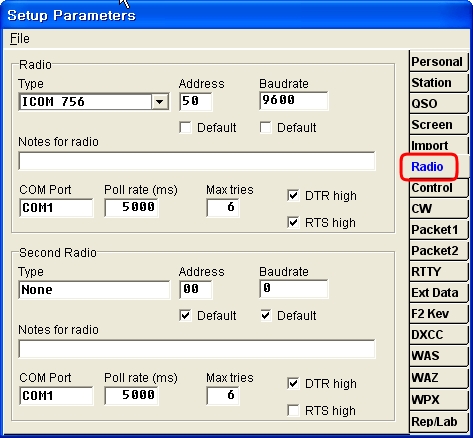Open the F2 Key tab
The image size is (473, 438).
tap(438, 314)
